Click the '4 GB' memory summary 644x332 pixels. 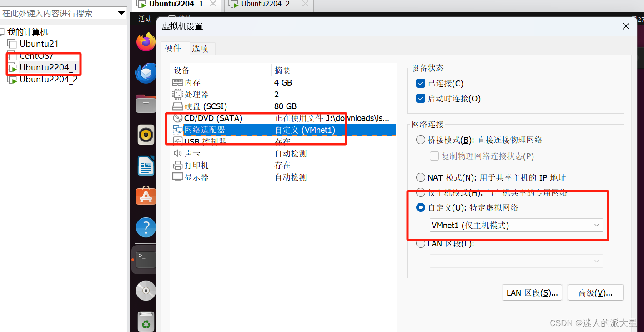[283, 83]
